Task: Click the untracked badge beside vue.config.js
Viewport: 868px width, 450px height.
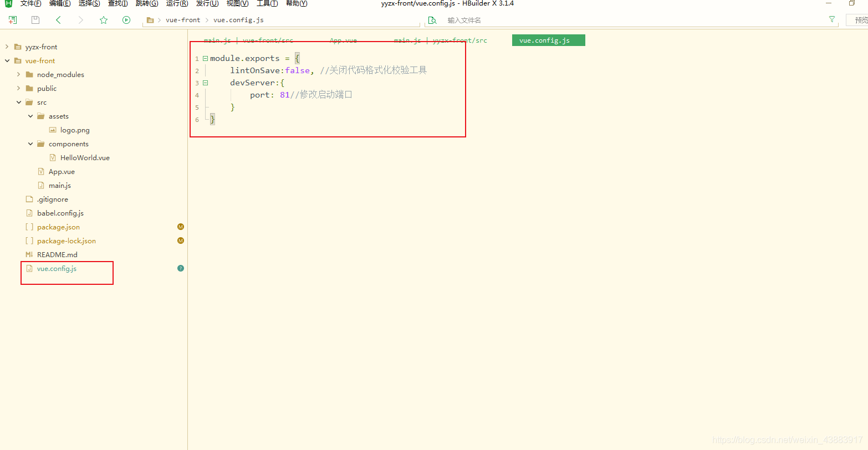Action: tap(181, 268)
